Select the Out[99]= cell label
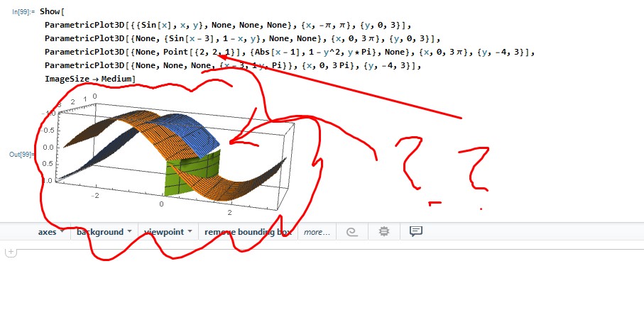This screenshot has width=644, height=332. (21, 155)
